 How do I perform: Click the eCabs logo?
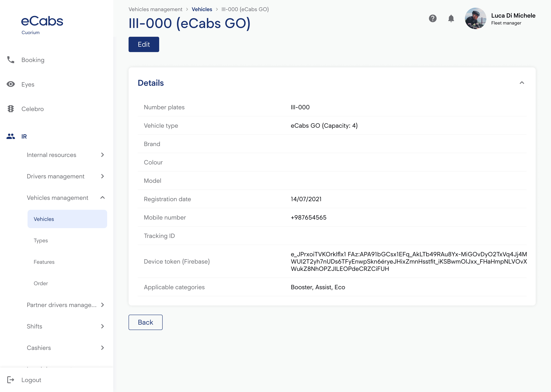[42, 21]
